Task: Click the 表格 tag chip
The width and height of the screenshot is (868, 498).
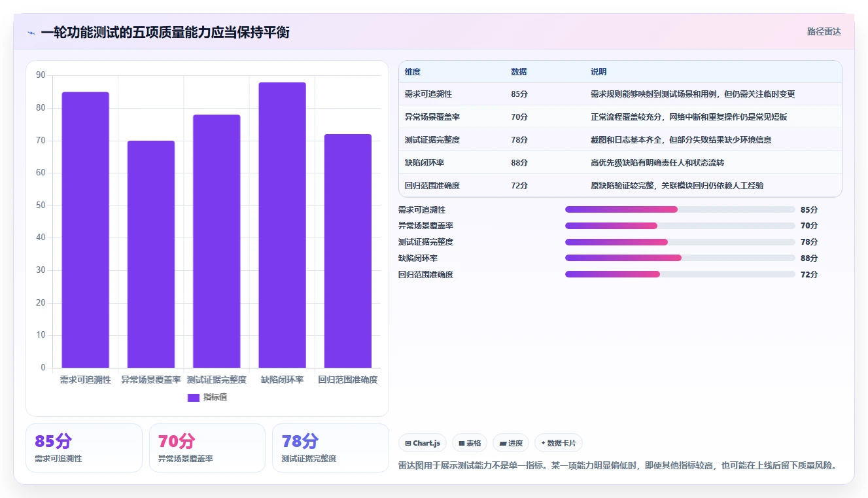Action: point(470,443)
